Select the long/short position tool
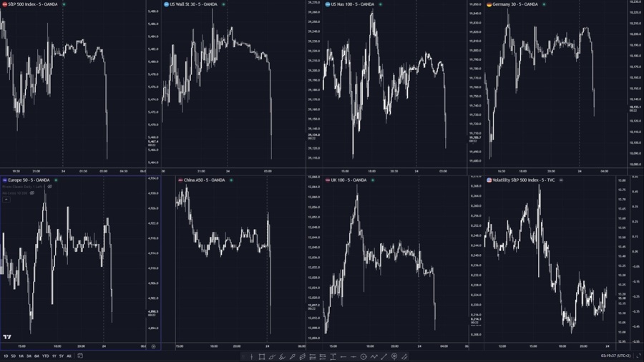 pos(313,357)
